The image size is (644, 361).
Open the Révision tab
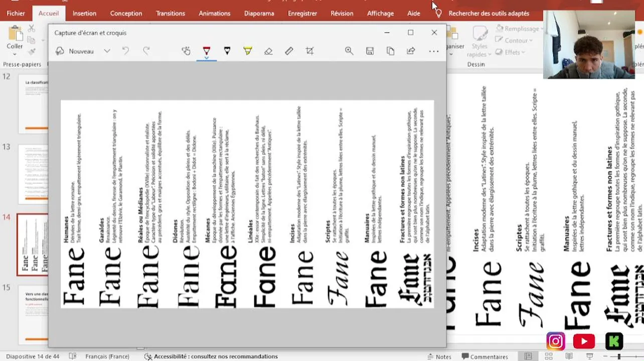[x=342, y=14]
